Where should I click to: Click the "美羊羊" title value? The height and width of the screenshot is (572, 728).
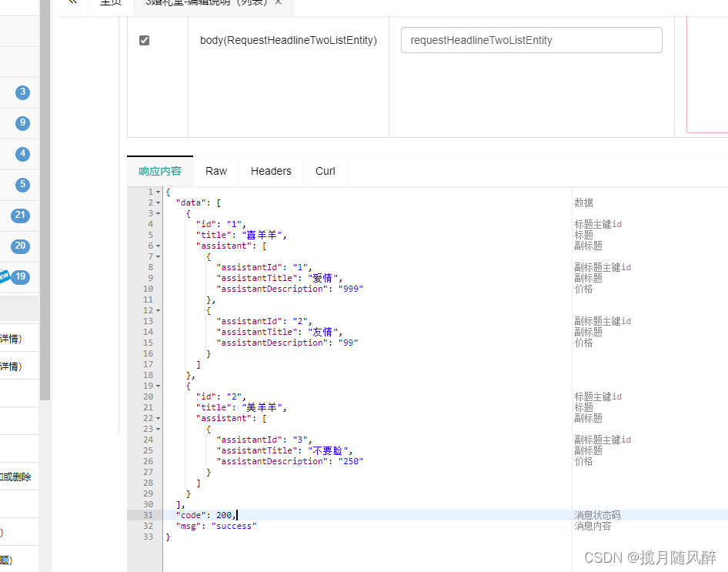pyautogui.click(x=262, y=407)
